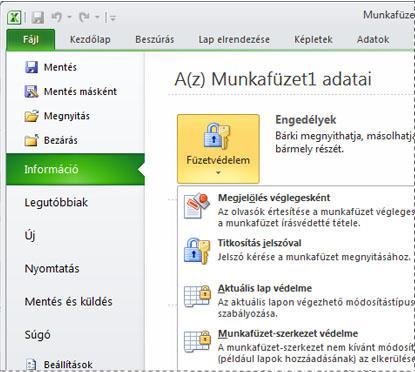Click the dropdown arrow below Füzetvédelem
415x372 pixels.
pyautogui.click(x=218, y=173)
